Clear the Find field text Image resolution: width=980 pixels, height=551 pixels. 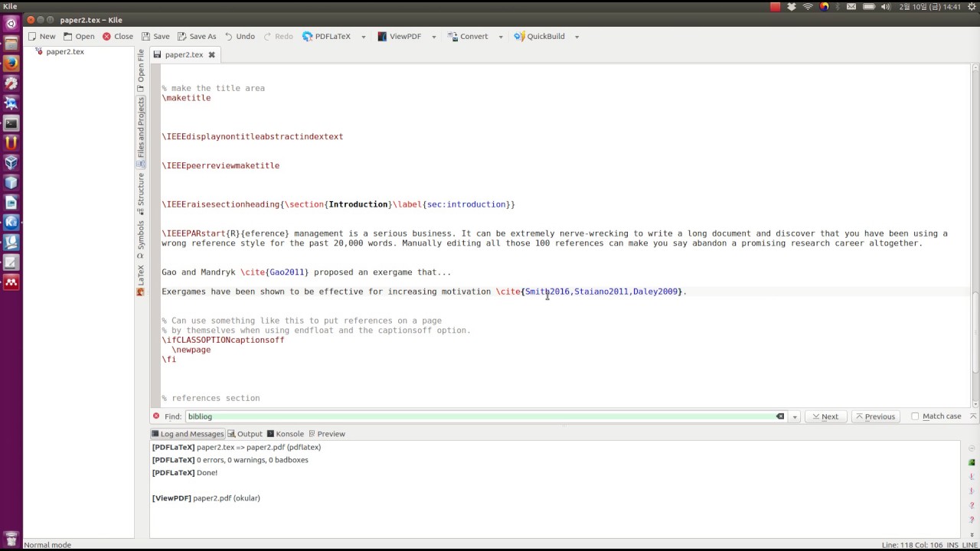[780, 416]
